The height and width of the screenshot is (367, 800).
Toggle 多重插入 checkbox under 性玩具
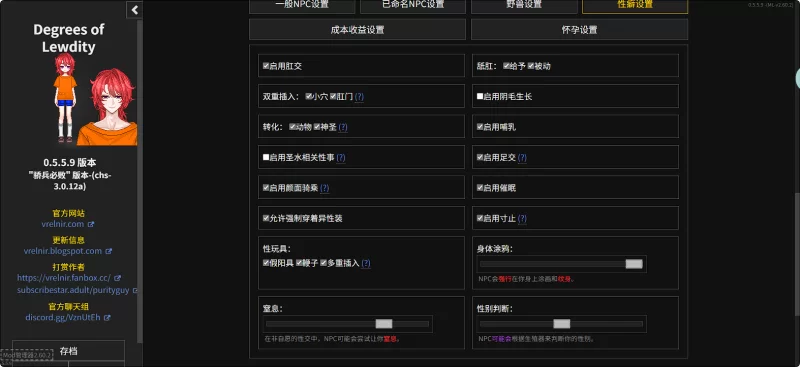click(x=323, y=263)
